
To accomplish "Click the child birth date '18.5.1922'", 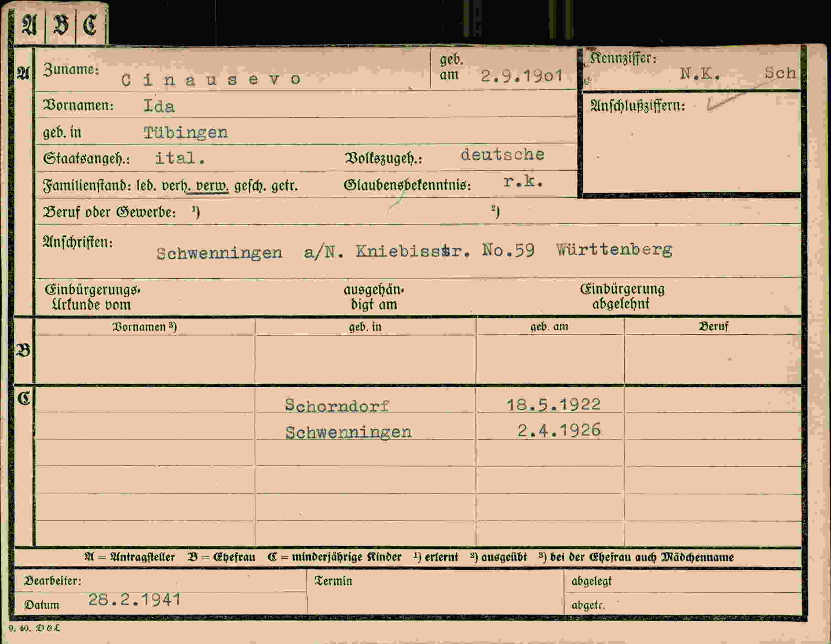I will pyautogui.click(x=554, y=404).
